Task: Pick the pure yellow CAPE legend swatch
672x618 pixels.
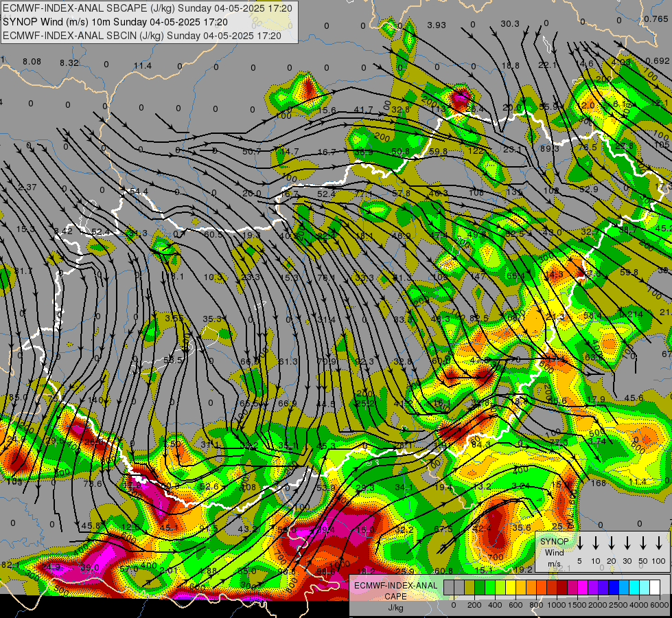Action: coord(511,588)
